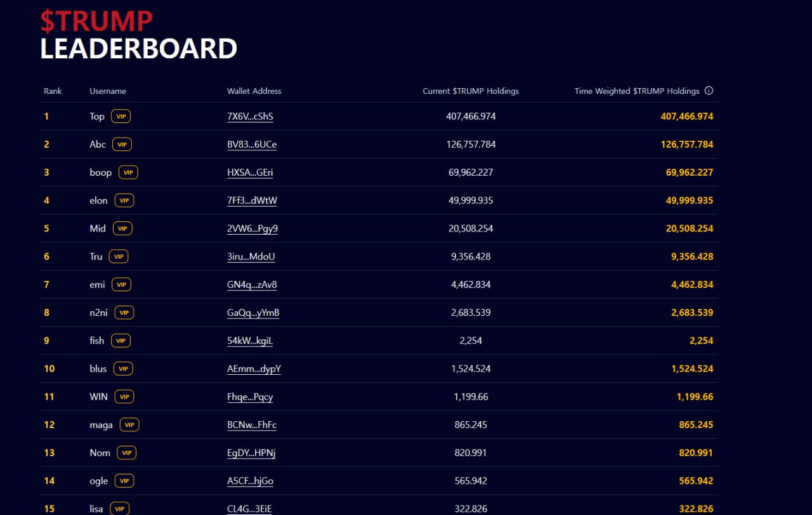Select the VIP badge beside boop
Screen dimensions: 812x515
coord(128,173)
